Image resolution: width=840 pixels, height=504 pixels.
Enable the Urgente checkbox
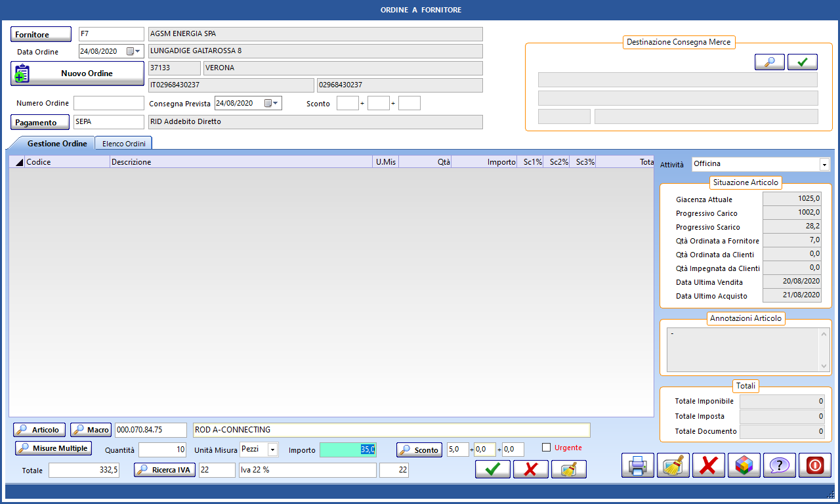[x=547, y=448]
